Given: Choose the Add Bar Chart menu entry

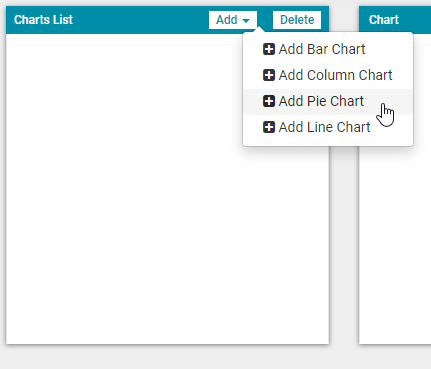Looking at the screenshot, I should coord(328,49).
